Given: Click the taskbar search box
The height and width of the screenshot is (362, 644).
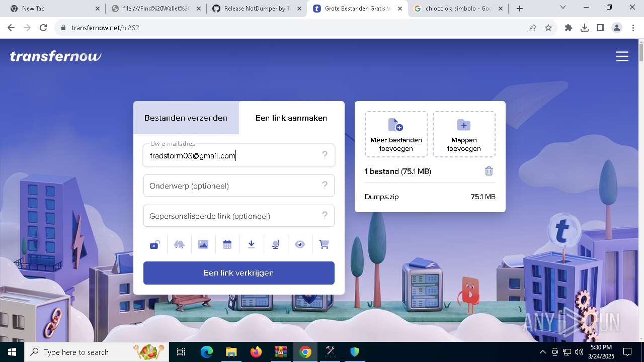Looking at the screenshot, I should coord(97,352).
